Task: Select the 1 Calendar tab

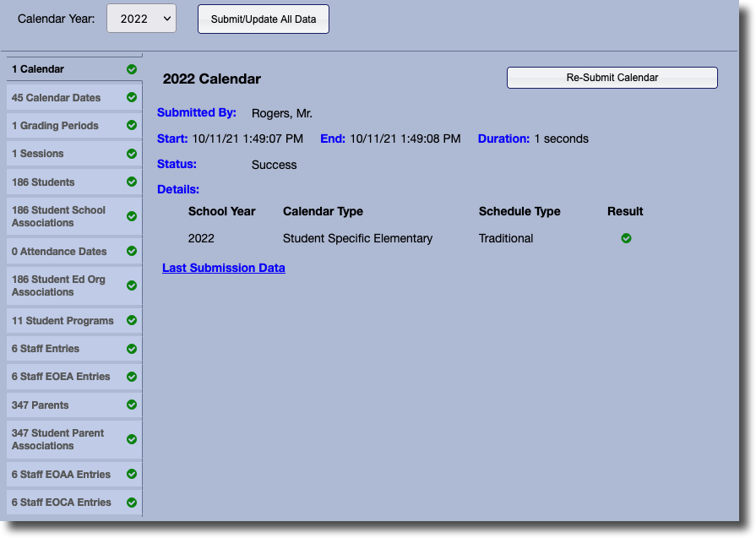Action: click(63, 69)
